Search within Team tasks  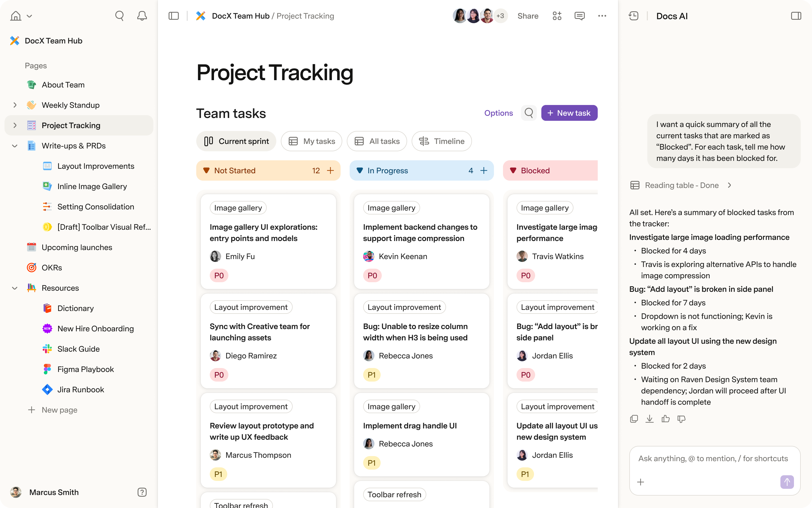coord(528,113)
